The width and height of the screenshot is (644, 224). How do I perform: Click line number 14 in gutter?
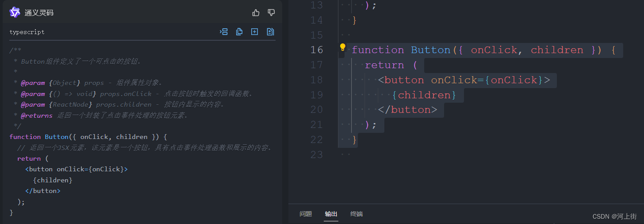point(317,20)
